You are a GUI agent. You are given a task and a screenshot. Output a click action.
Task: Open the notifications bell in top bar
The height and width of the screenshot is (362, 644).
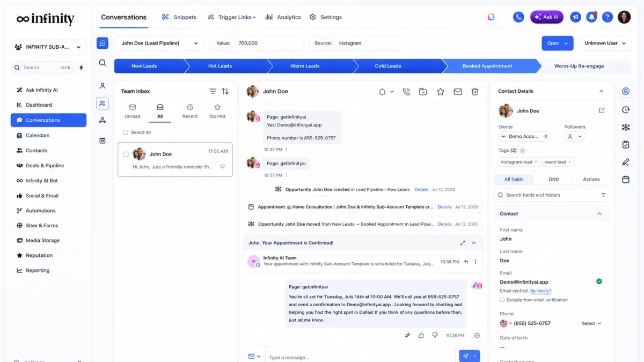coord(591,17)
